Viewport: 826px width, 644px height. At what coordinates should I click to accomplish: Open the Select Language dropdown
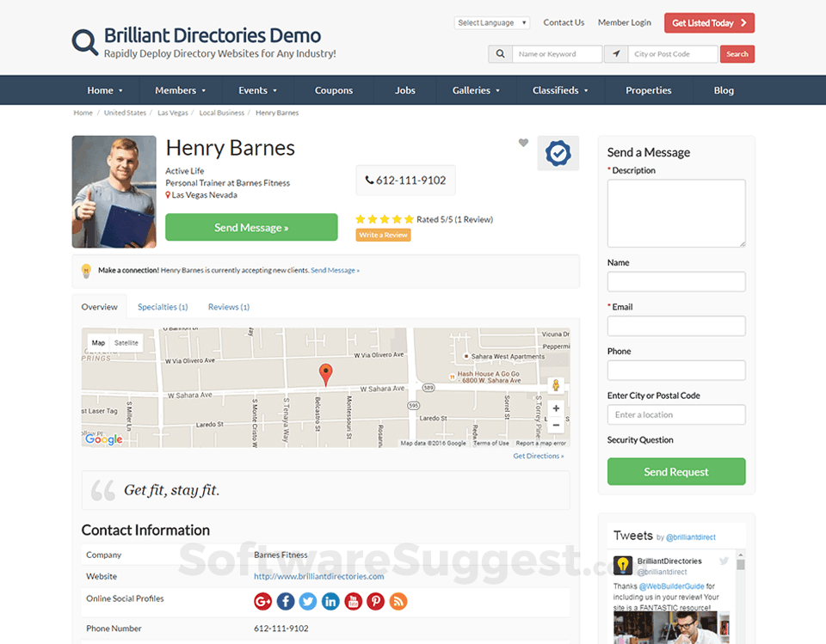tap(491, 22)
